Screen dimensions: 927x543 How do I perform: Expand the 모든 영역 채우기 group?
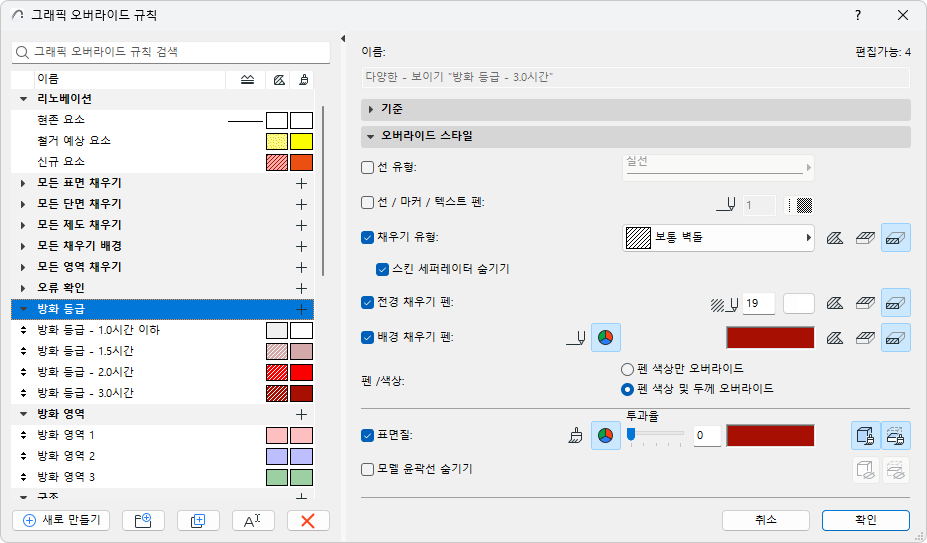[x=23, y=267]
